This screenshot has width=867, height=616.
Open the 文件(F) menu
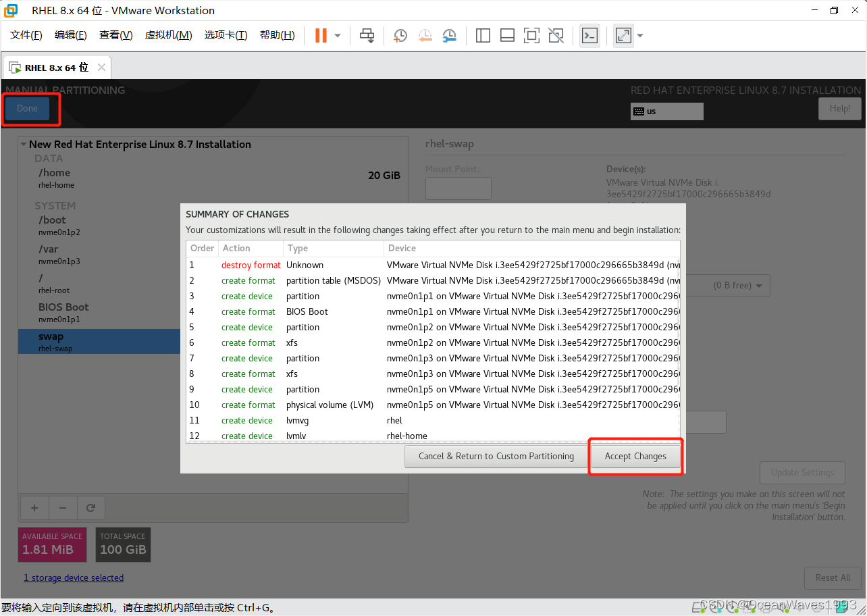coord(26,35)
